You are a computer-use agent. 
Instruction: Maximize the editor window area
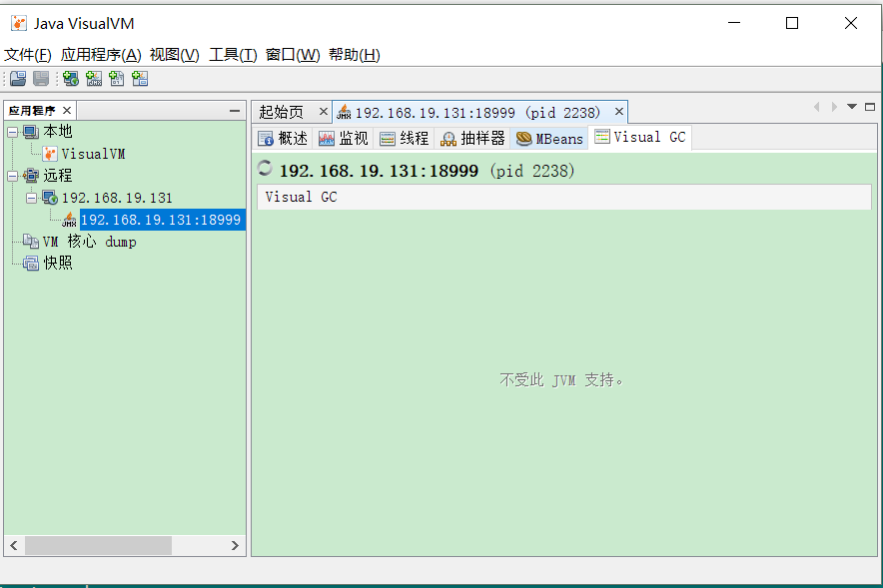pos(870,107)
